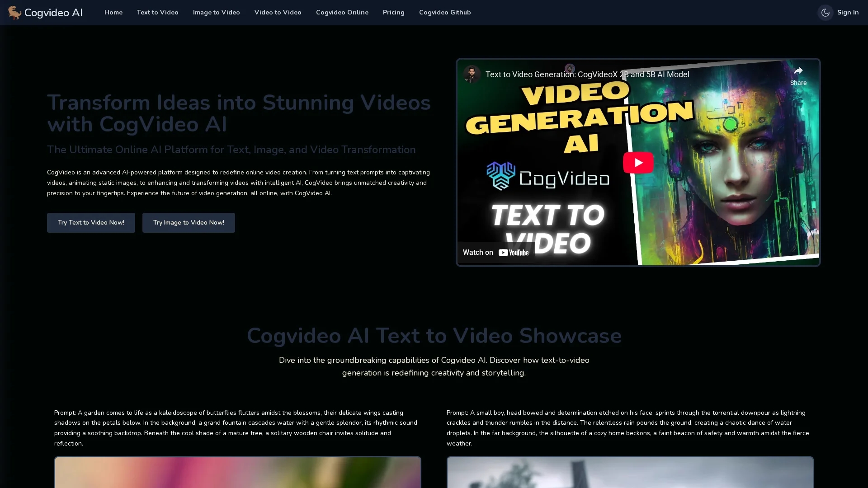Open the video channel avatar
The image size is (868, 488).
472,74
